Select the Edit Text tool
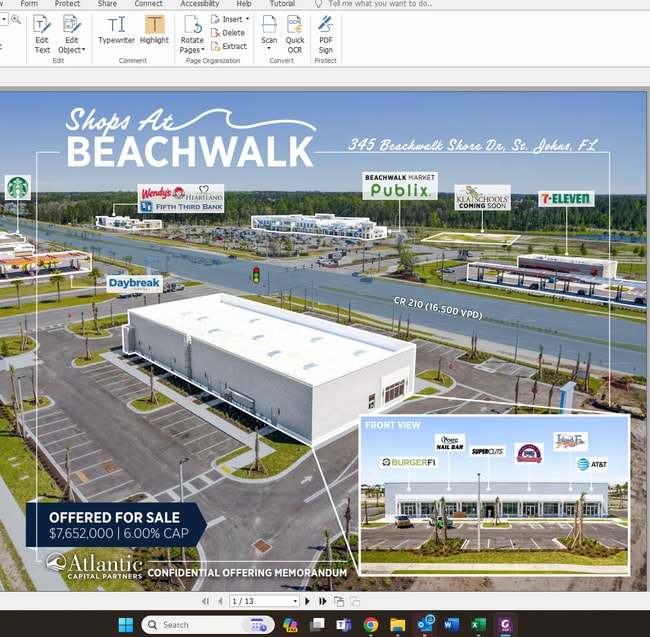 (42, 32)
